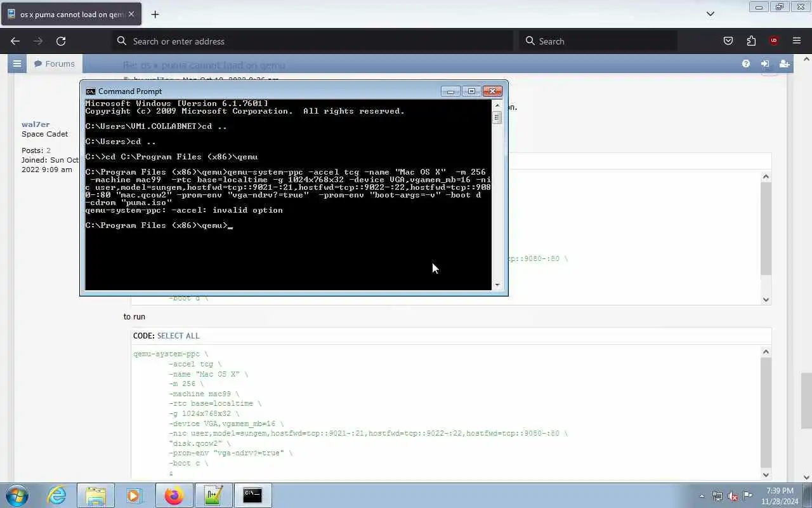
Task: Click the lower code box scrollbar down arrow
Action: 766,474
